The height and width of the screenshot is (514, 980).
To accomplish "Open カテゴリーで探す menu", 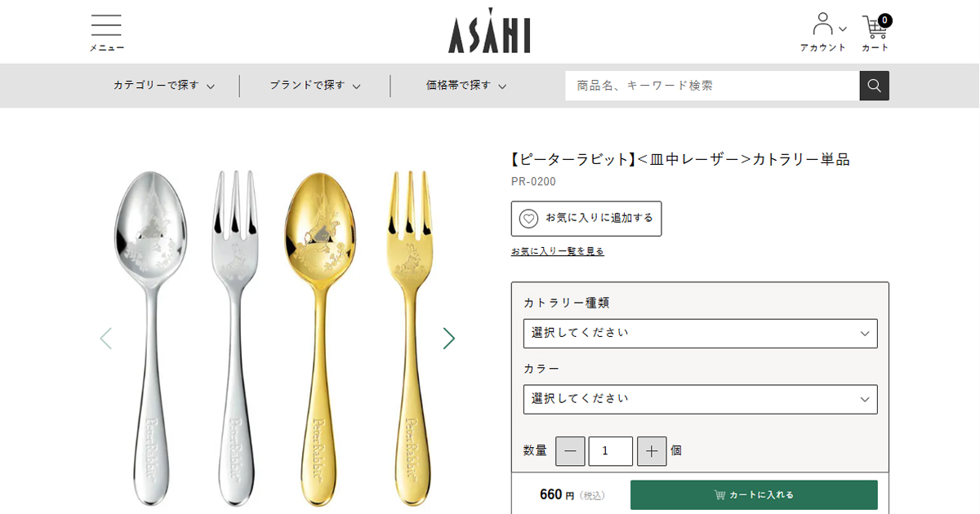I will tap(164, 86).
